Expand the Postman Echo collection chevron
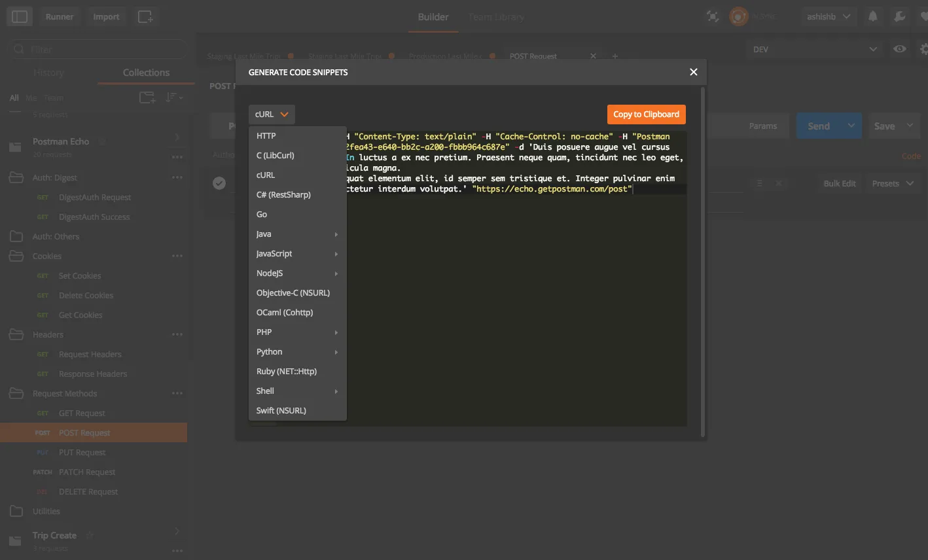The image size is (928, 560). tap(177, 137)
